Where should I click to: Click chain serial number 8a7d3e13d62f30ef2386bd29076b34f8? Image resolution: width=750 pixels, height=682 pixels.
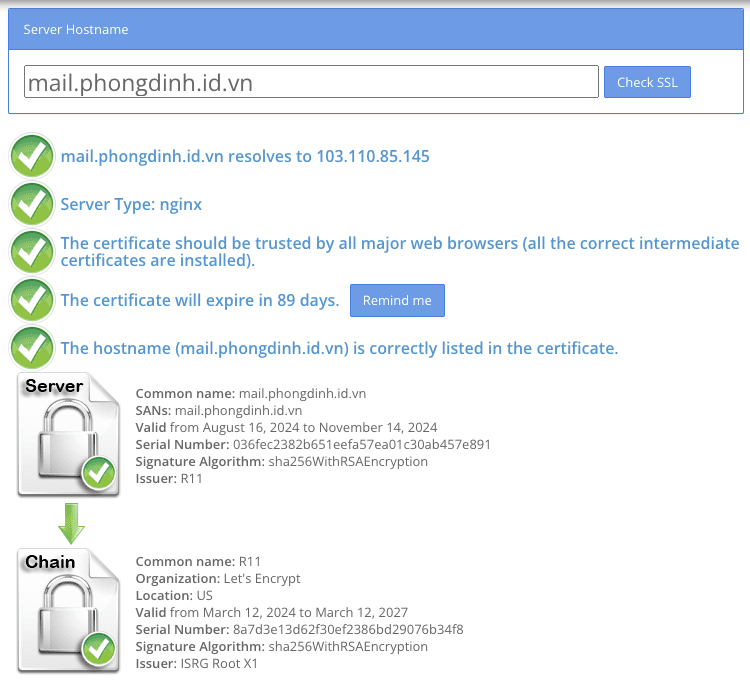point(348,630)
